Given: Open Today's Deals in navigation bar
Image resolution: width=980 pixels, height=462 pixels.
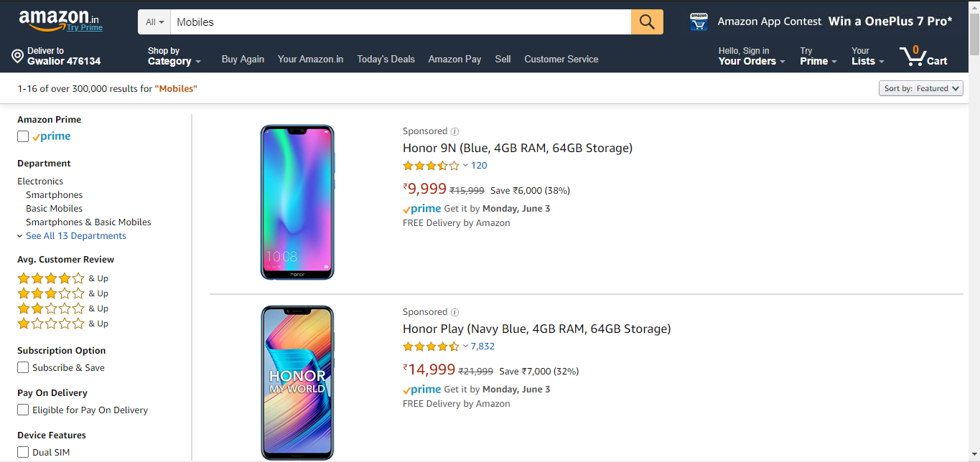Looking at the screenshot, I should click(x=386, y=59).
